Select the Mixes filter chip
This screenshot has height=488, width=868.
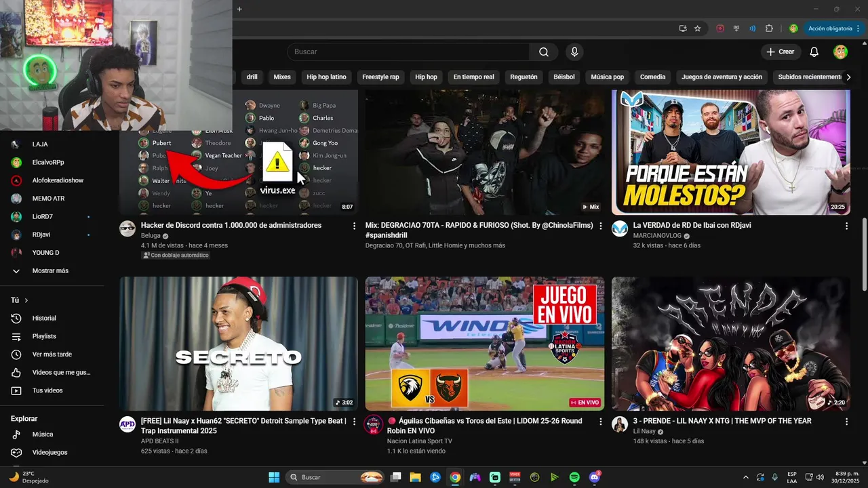pyautogui.click(x=282, y=77)
